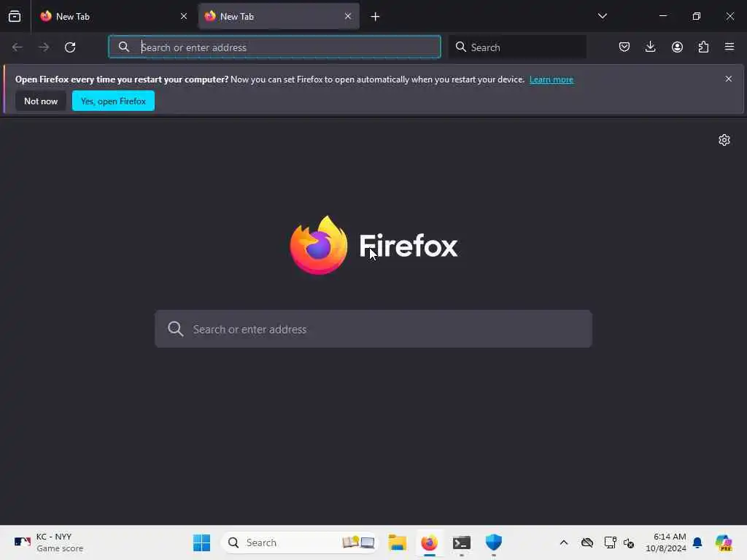
Task: Focus the toolbar Search box
Action: [x=517, y=47]
